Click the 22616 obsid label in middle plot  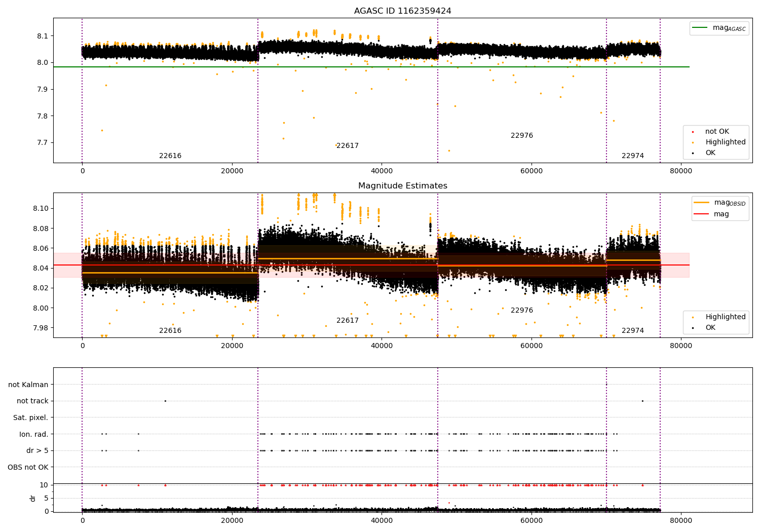coord(170,331)
